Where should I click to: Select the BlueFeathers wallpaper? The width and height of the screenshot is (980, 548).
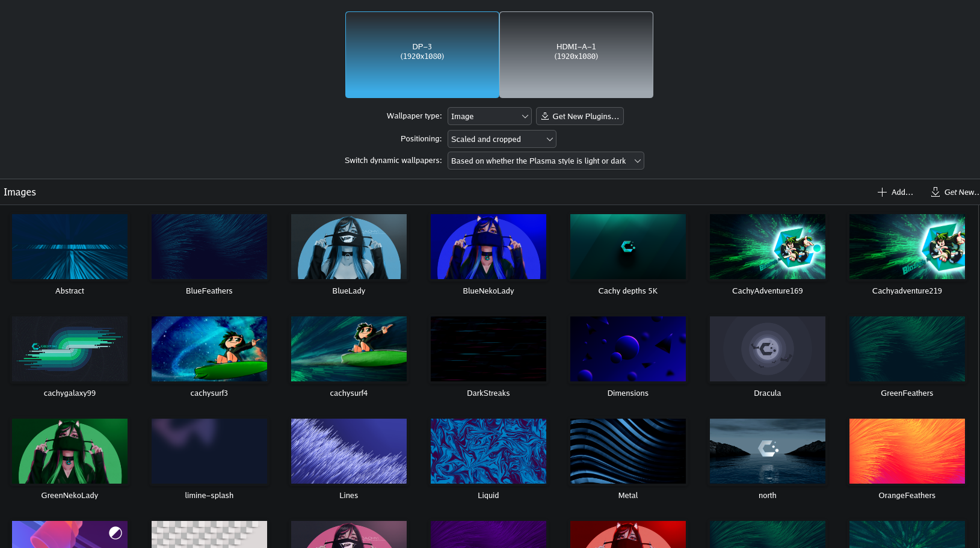[x=209, y=247]
